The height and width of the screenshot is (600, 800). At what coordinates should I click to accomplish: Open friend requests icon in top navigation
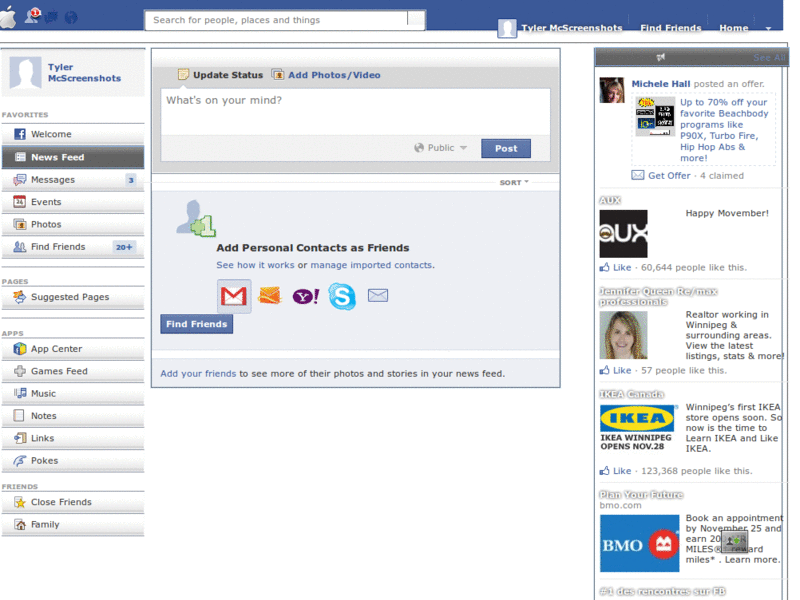click(x=32, y=15)
